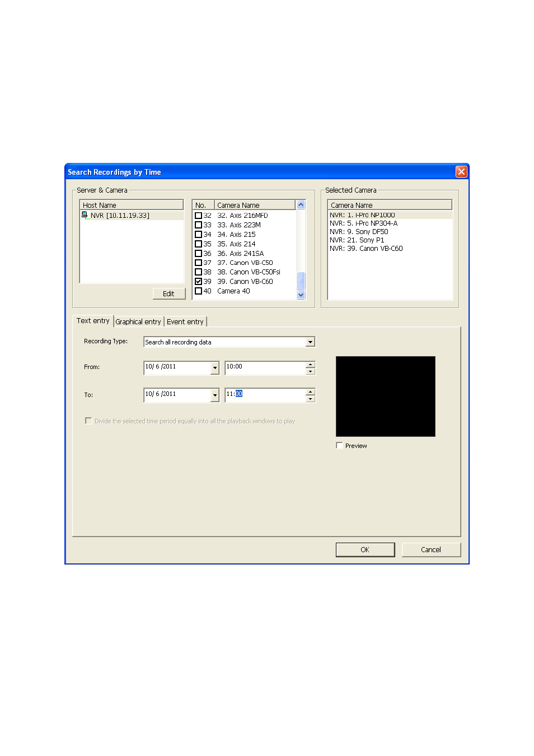Increase the To time with up arrow
The image size is (534, 756).
(311, 392)
